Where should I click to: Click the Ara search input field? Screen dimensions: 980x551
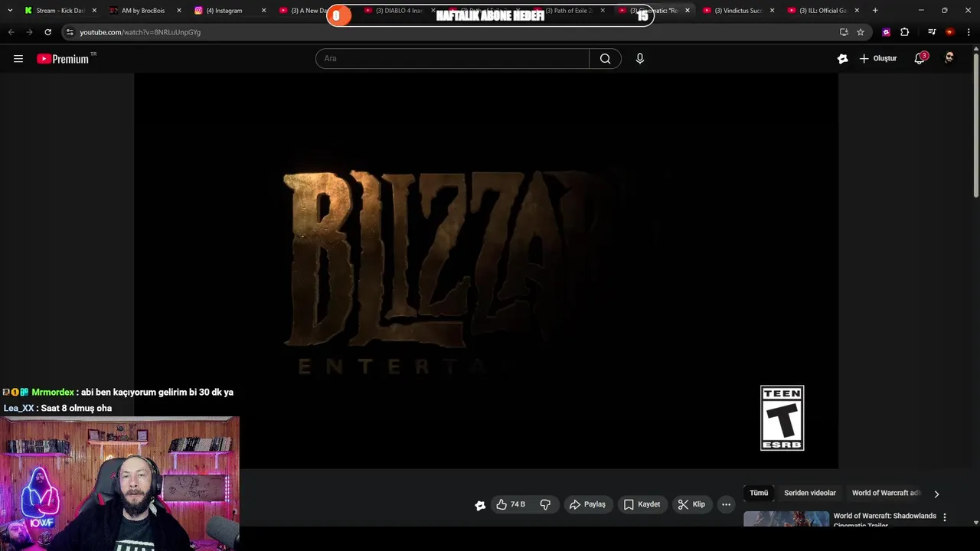click(452, 59)
